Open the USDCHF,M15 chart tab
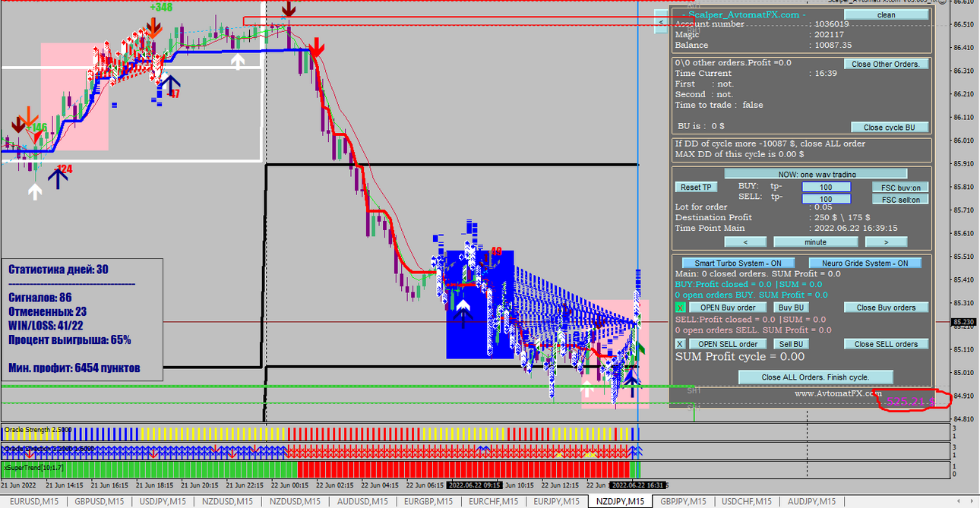The image size is (980, 508). 747,501
